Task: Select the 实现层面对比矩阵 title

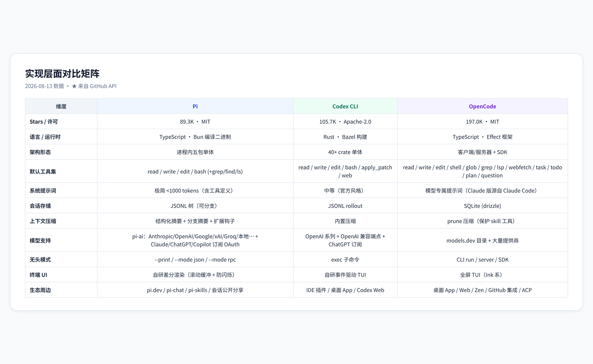Action: tap(62, 74)
